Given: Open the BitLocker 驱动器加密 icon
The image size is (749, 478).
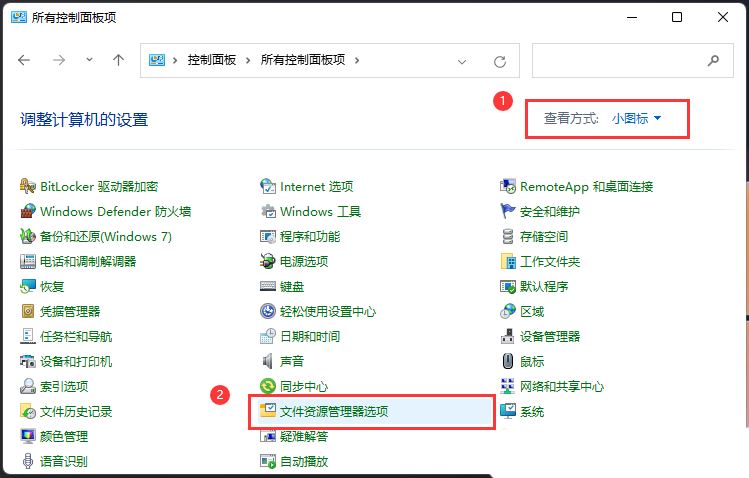Looking at the screenshot, I should [x=28, y=186].
